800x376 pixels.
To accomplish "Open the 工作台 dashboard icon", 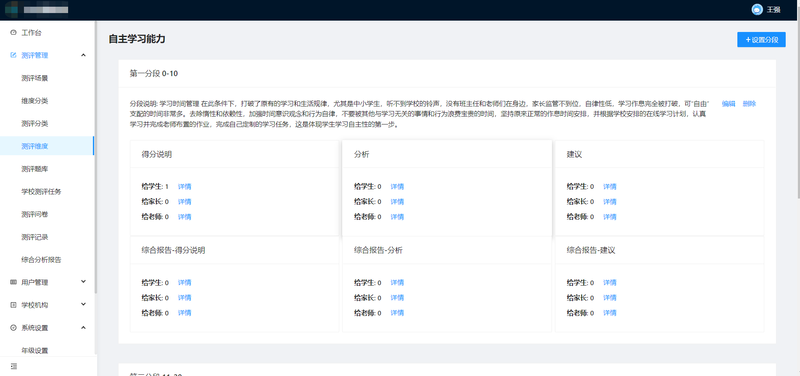I will pyautogui.click(x=13, y=33).
